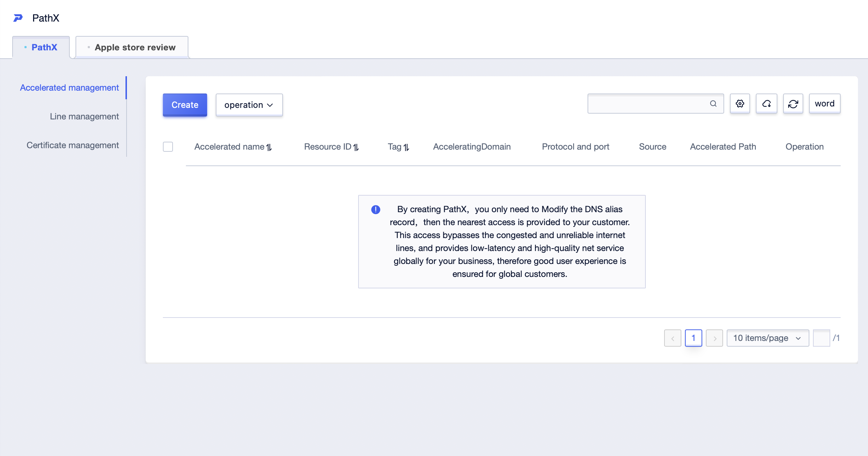
Task: Click the search magnifier icon
Action: 713,104
